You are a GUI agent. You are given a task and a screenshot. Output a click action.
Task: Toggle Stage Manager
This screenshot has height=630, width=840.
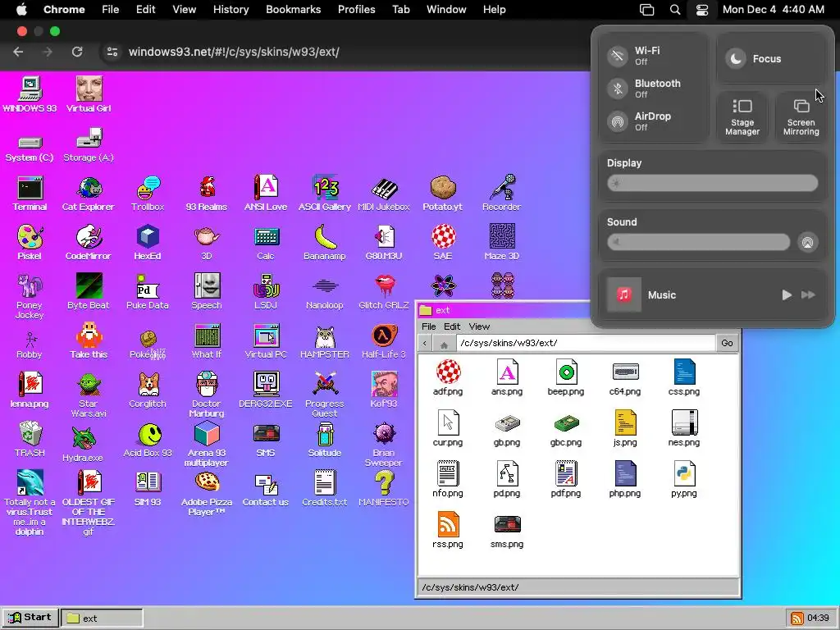pyautogui.click(x=742, y=117)
